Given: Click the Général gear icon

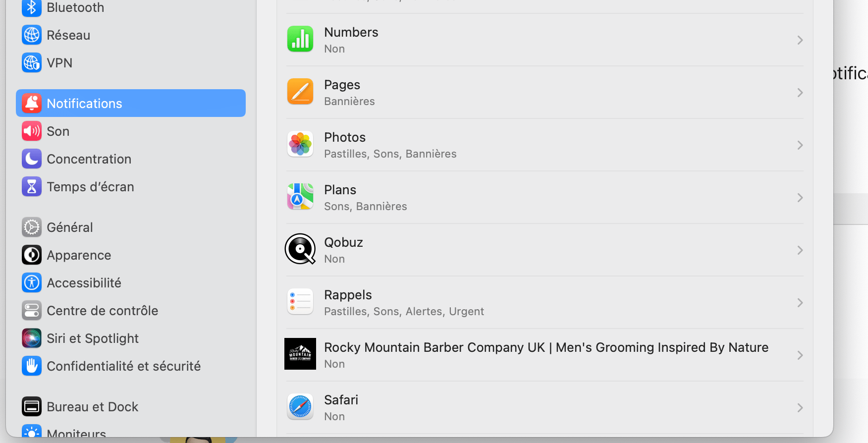Looking at the screenshot, I should pos(32,227).
